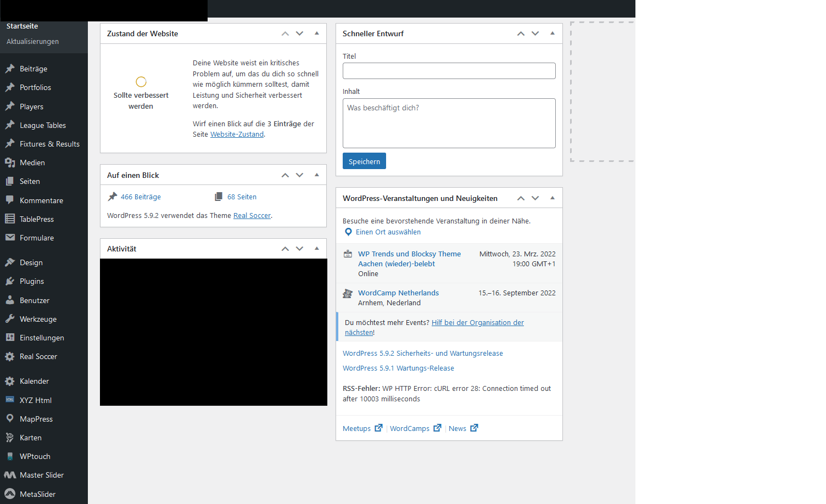Move Schneller Entwurf panel down
Image resolution: width=826 pixels, height=504 pixels.
pos(535,33)
